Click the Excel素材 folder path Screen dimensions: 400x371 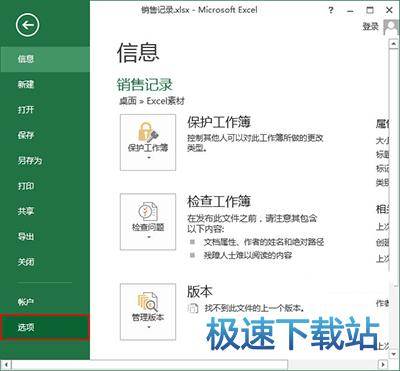pos(165,101)
